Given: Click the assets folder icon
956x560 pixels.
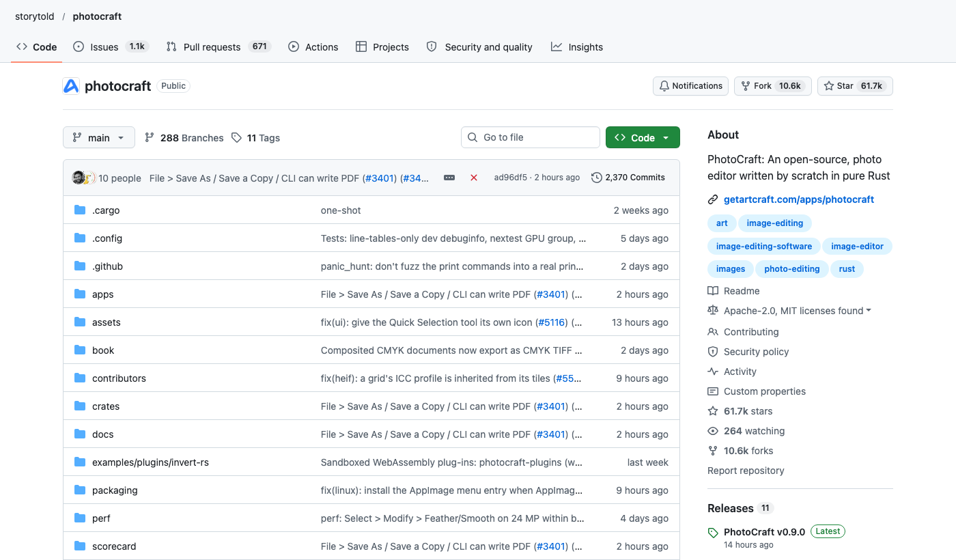Looking at the screenshot, I should tap(80, 322).
